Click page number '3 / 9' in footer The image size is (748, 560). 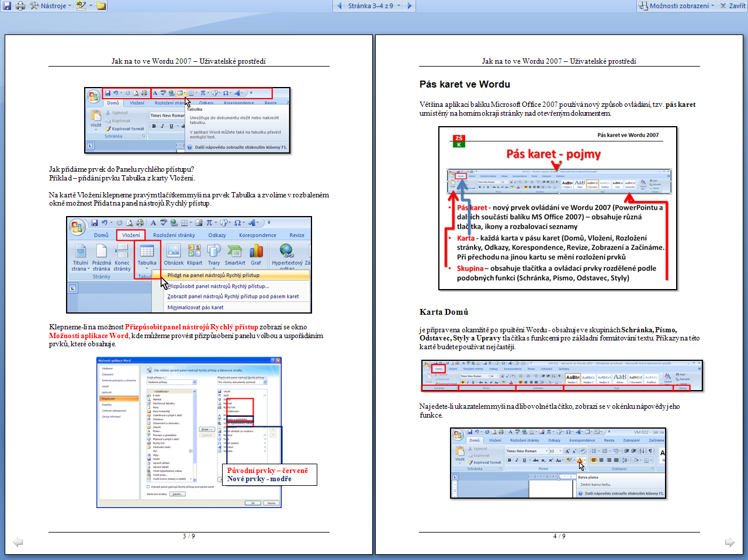click(189, 536)
